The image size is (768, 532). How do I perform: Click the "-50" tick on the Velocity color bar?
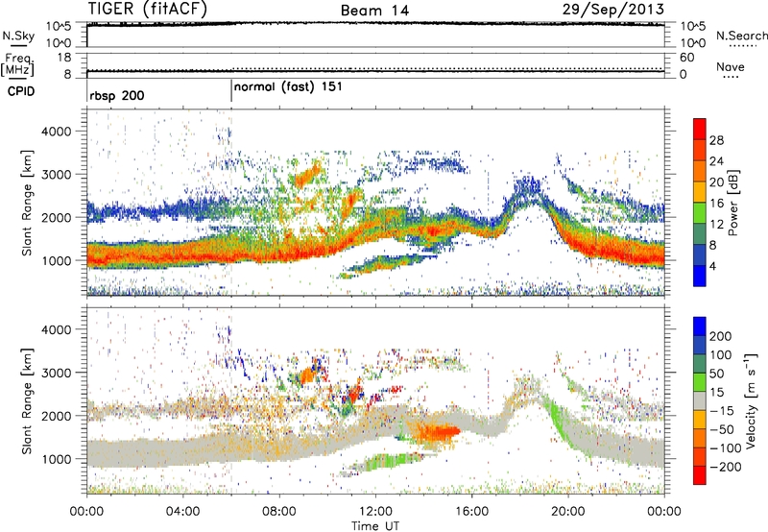(x=722, y=429)
